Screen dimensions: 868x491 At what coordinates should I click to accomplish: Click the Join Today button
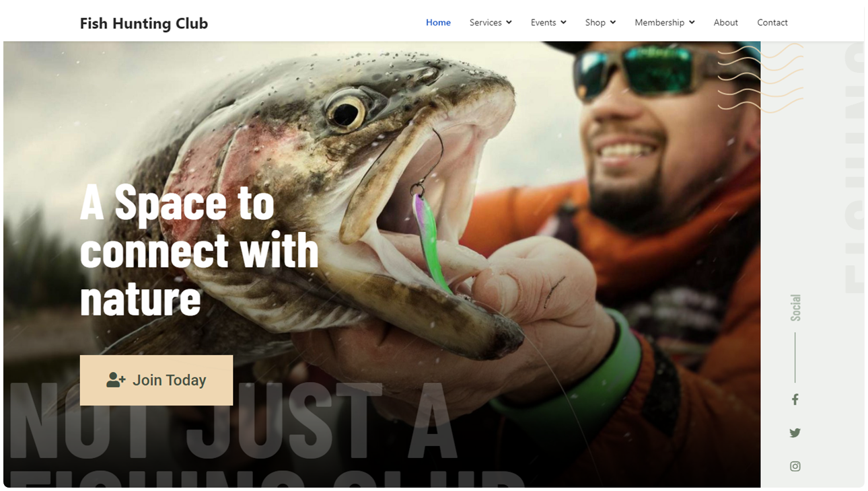pyautogui.click(x=156, y=380)
